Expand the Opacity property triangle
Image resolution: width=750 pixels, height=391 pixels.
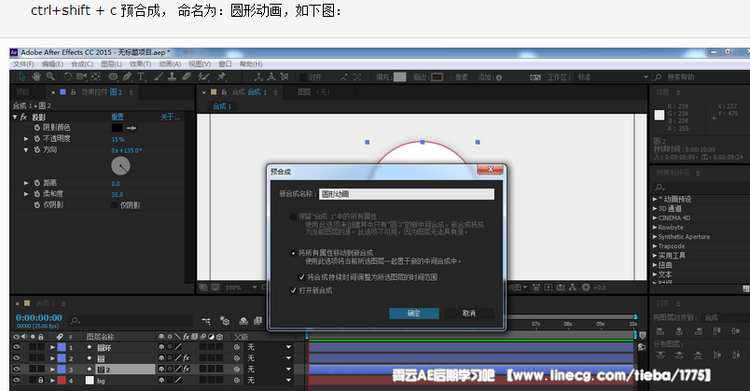pos(26,139)
